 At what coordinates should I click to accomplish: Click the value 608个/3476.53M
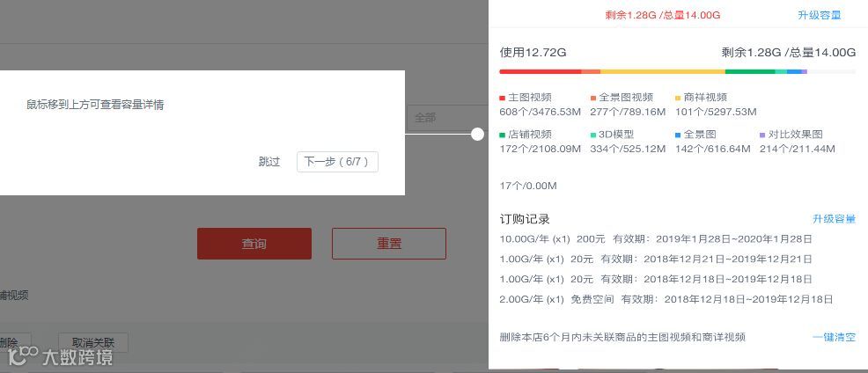click(x=541, y=112)
